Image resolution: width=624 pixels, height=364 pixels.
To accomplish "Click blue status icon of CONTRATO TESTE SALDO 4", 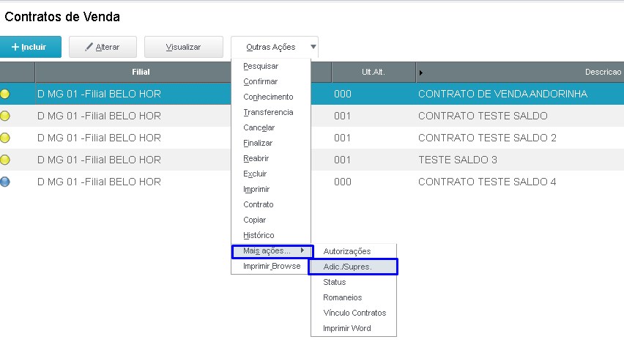I will (5, 182).
